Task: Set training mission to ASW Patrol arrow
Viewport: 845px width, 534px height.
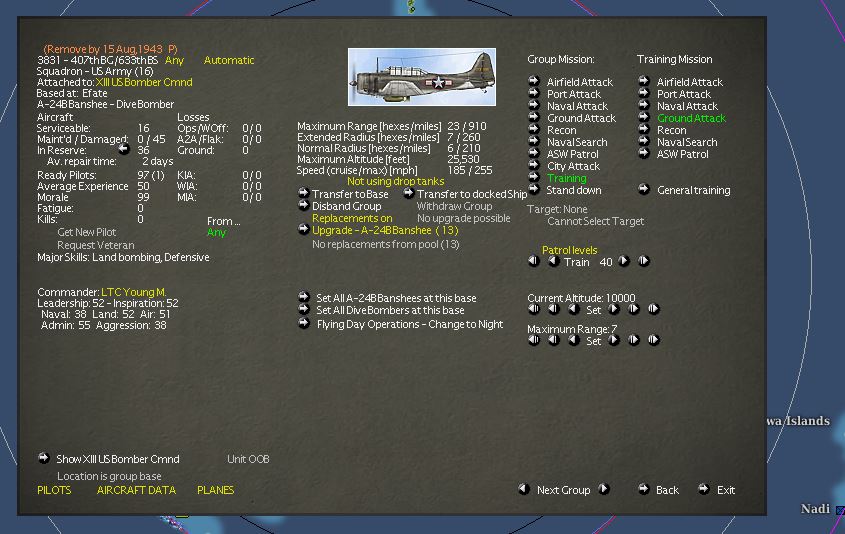Action: pyautogui.click(x=643, y=153)
